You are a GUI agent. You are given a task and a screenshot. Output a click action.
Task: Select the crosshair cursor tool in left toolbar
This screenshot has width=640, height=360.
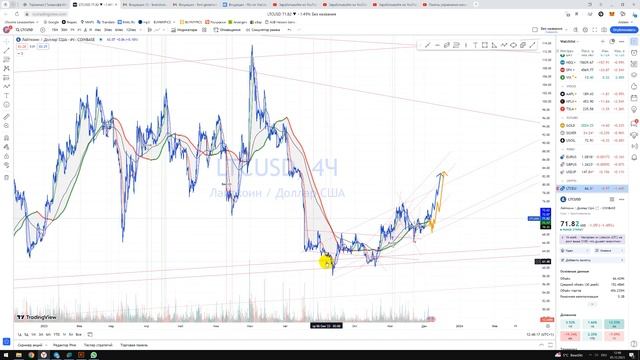(6, 42)
